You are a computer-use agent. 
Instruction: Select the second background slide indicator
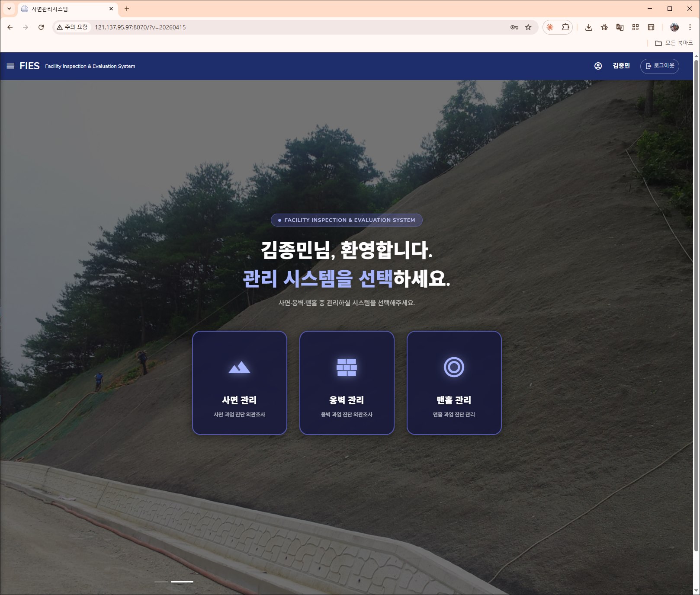pos(182,582)
